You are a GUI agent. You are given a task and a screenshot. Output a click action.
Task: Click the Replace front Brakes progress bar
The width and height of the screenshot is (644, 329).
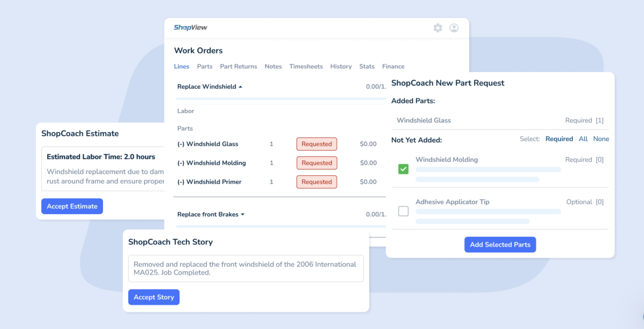[281, 226]
